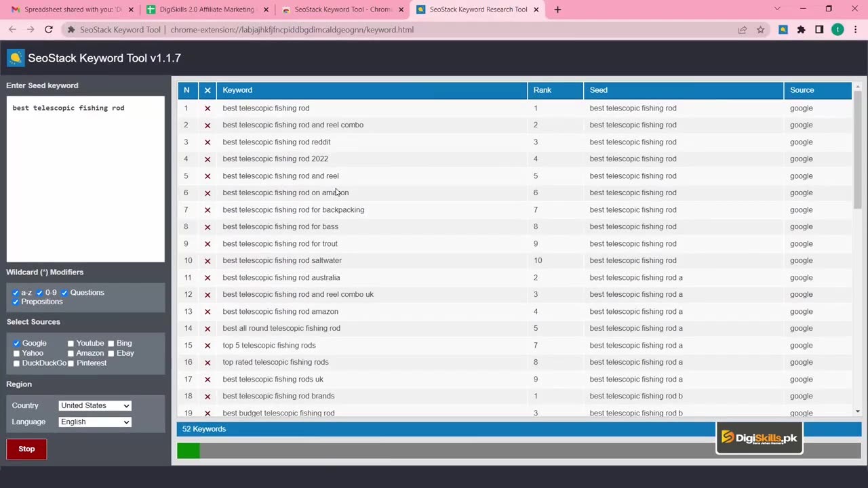Sort by the Rank column header
868x488 pixels.
click(x=555, y=90)
